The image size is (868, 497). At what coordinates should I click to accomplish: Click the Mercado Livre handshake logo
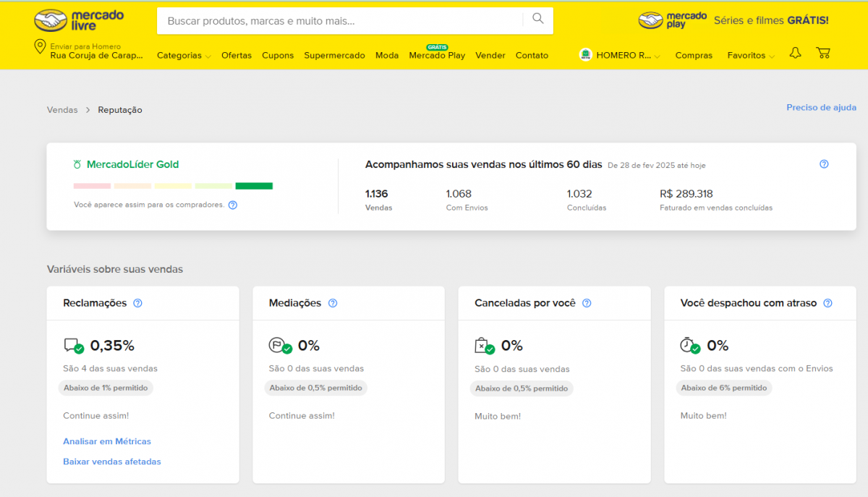pos(79,20)
